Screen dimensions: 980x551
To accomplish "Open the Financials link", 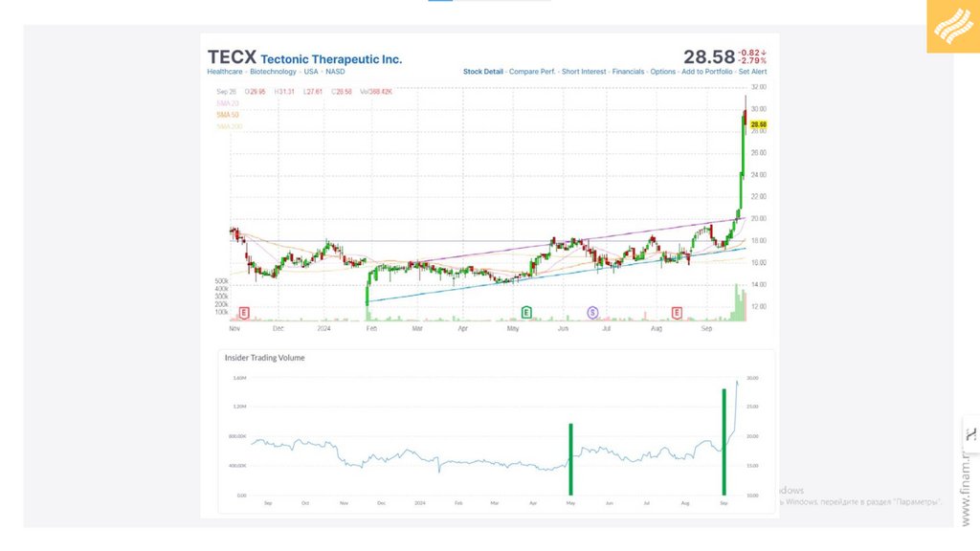I will pyautogui.click(x=628, y=72).
